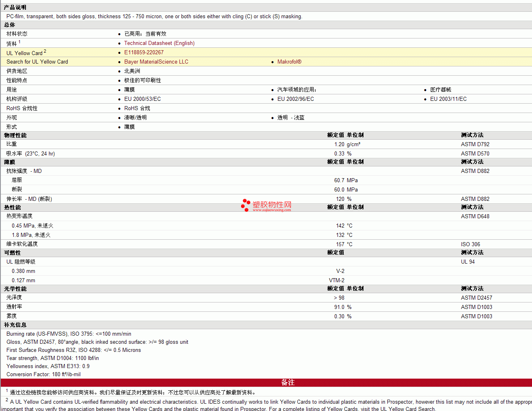The width and height of the screenshot is (532, 411).
Task: Select the 可燃性 section header
Action: click(13, 253)
